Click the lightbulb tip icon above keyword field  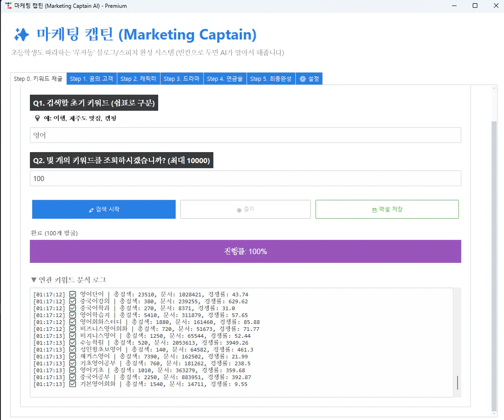(37, 118)
